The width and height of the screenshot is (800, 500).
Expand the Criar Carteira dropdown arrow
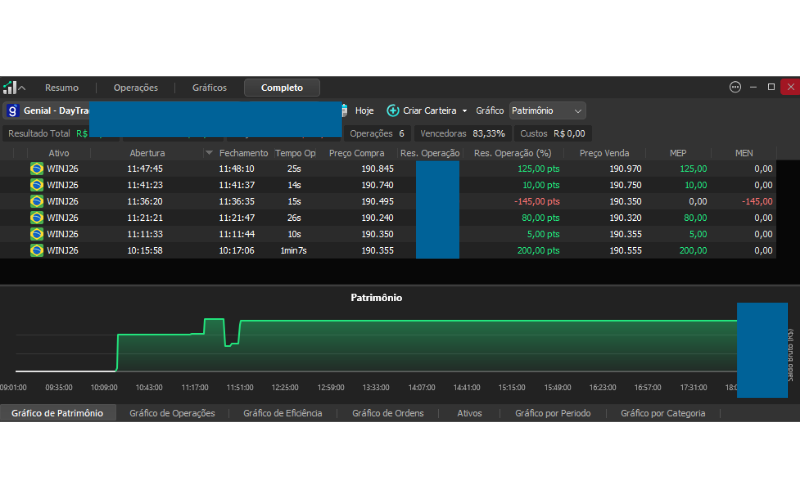tap(465, 111)
